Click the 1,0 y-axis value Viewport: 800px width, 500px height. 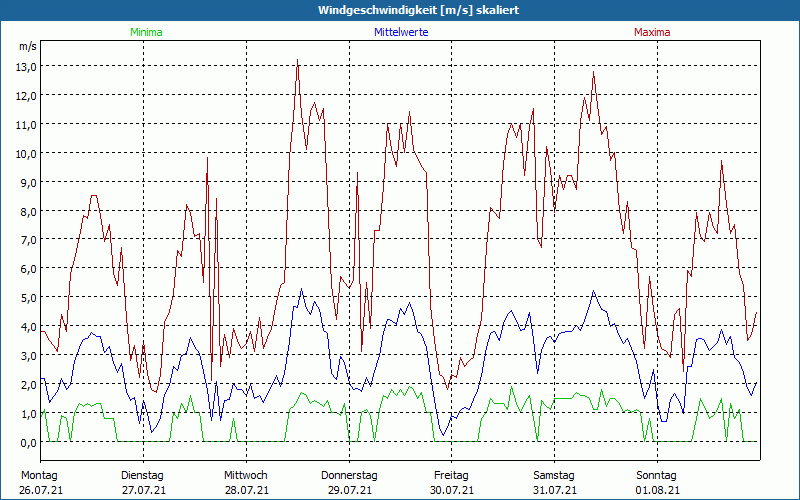click(28, 414)
